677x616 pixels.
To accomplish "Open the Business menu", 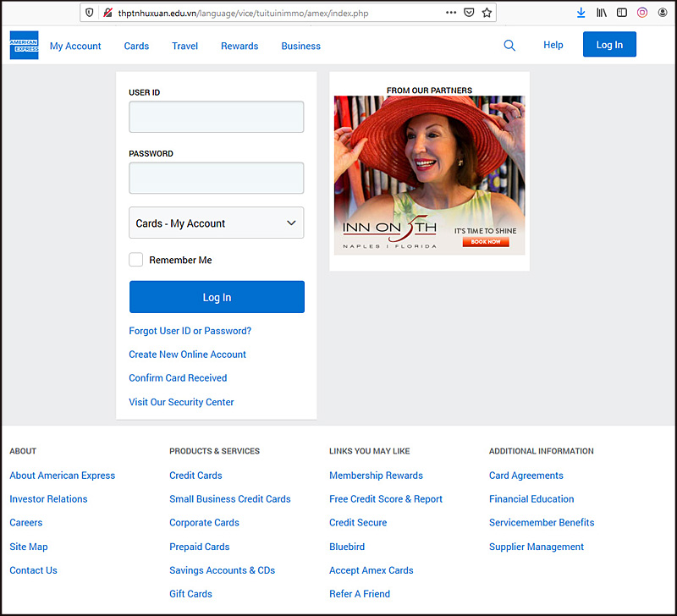I will (301, 46).
